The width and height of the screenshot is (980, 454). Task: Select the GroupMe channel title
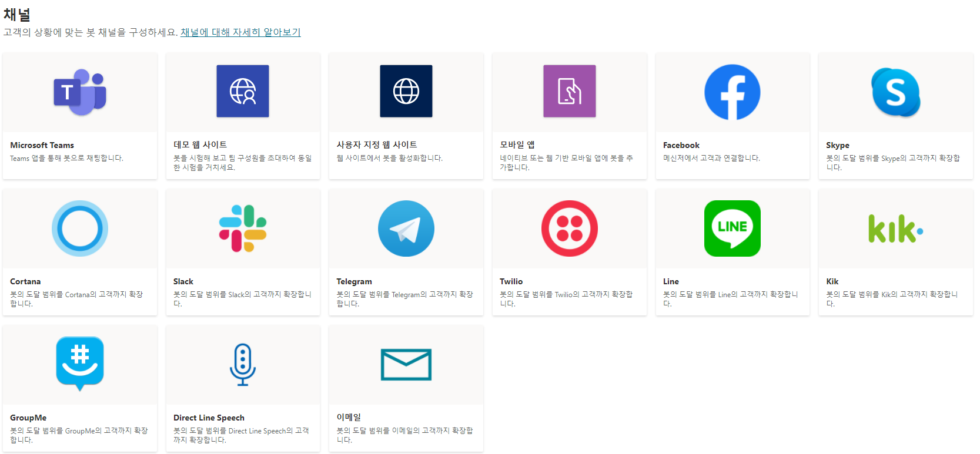[x=28, y=418]
